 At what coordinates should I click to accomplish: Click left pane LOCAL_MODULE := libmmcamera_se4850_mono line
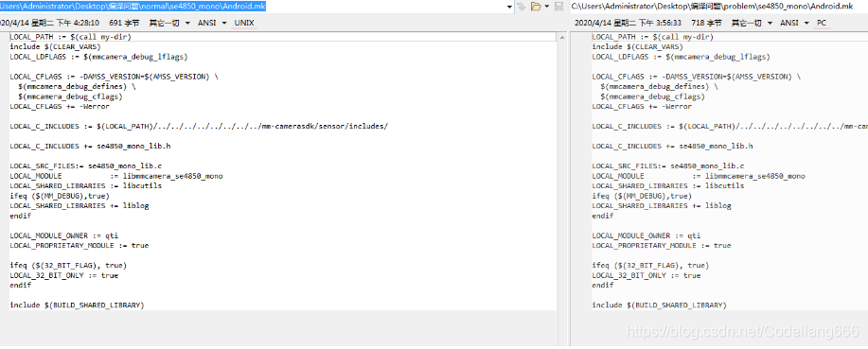[116, 176]
